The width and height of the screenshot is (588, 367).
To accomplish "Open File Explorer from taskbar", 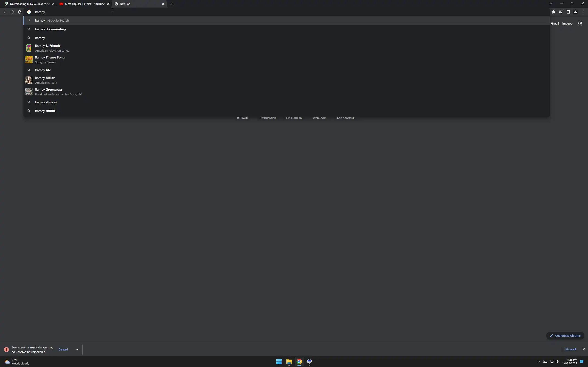I will (289, 361).
